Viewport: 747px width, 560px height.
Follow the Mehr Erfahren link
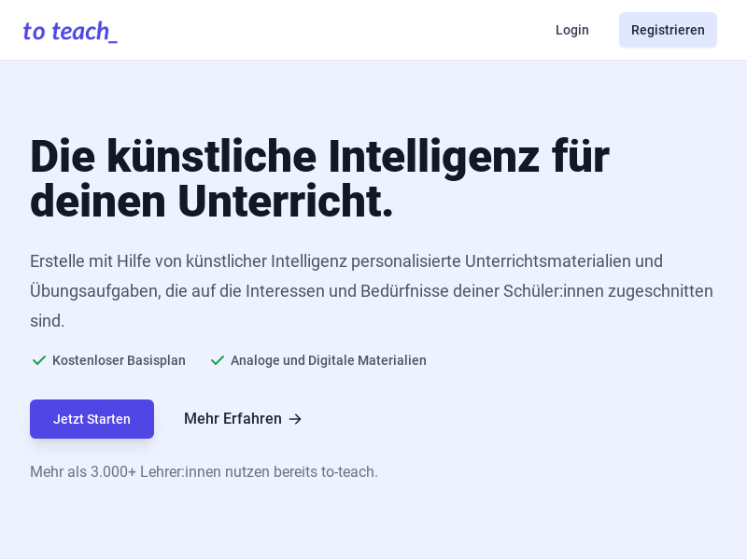tap(243, 418)
